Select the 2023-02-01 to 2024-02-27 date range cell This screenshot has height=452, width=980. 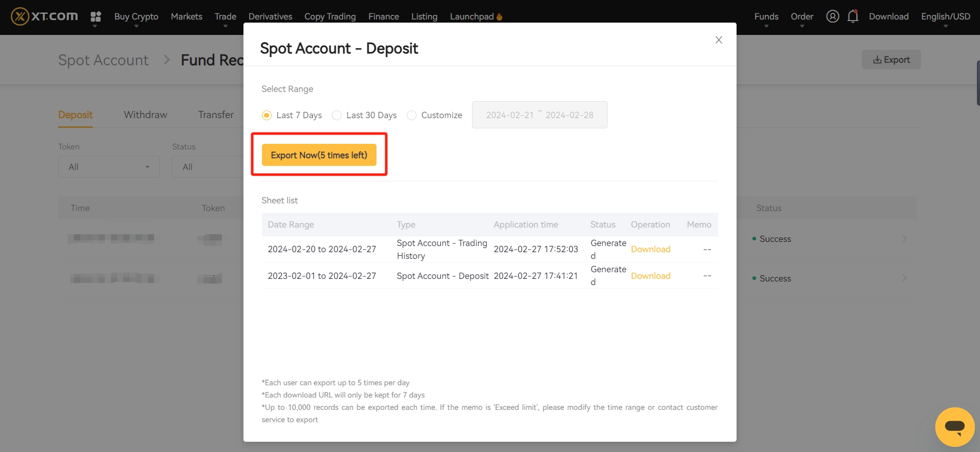click(322, 276)
